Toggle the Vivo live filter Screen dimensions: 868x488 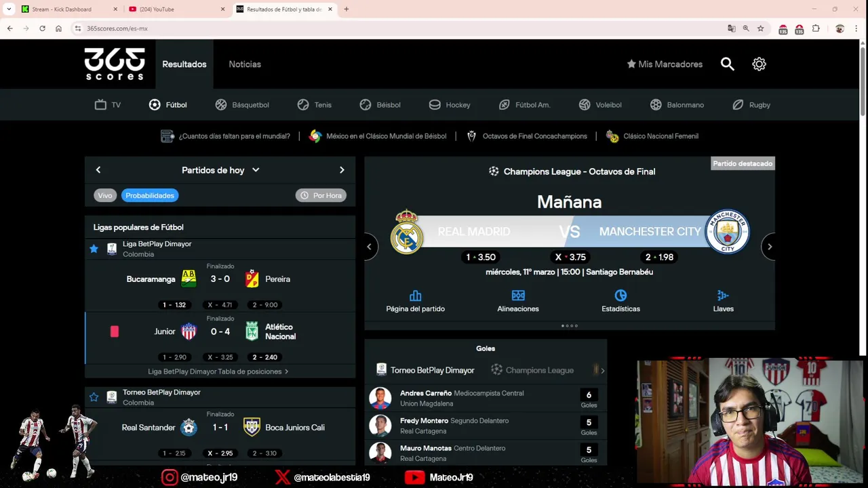pos(105,195)
